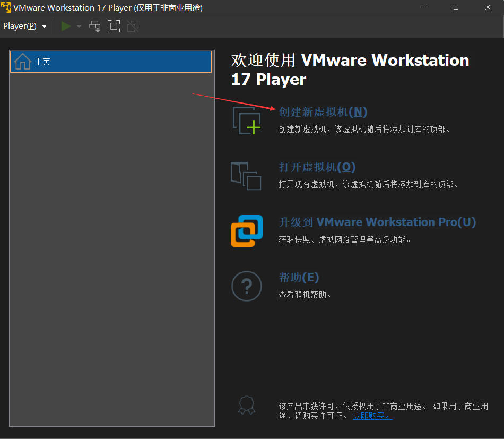
Task: Click the question mark help icon
Action: click(247, 286)
